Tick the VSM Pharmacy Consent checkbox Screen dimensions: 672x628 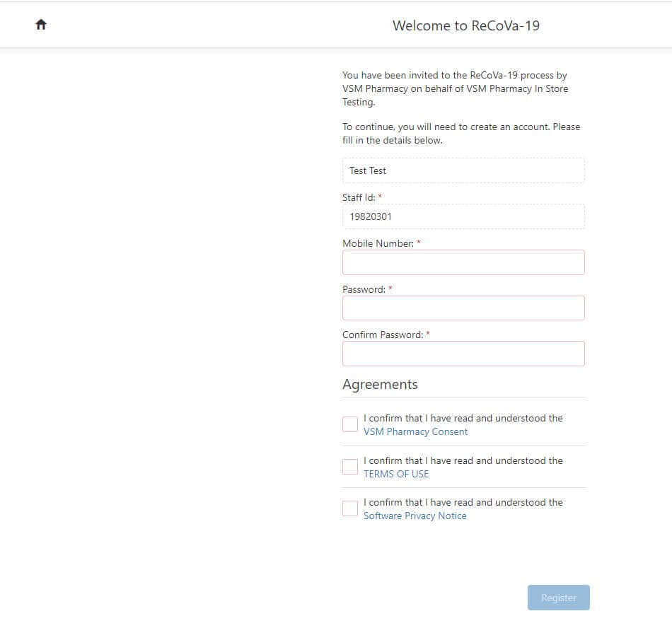(x=350, y=424)
